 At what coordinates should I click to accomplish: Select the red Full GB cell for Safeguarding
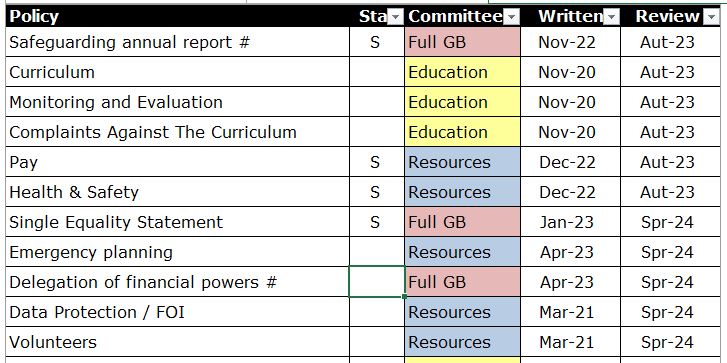462,42
